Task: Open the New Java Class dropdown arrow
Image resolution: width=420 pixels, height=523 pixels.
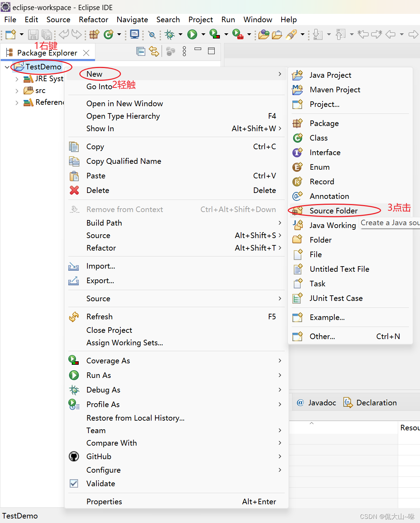Action: [119, 34]
